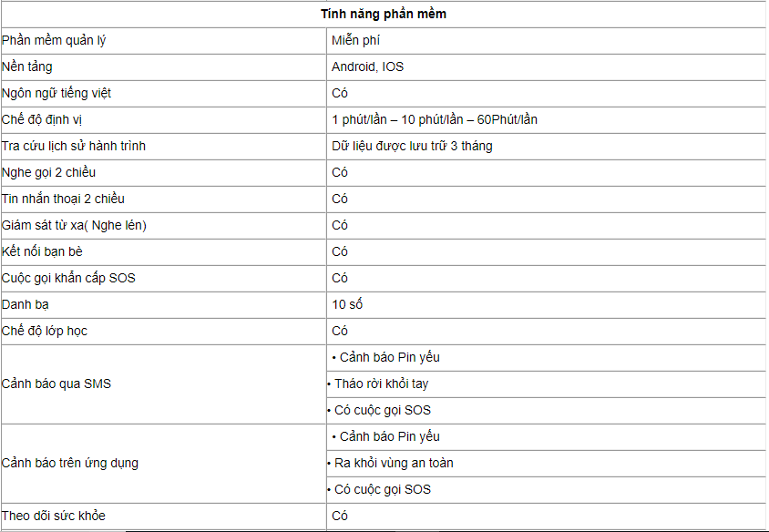Viewport: 769px width, 532px height.
Task: Click the "Nền tảng" row label
Action: tap(27, 67)
